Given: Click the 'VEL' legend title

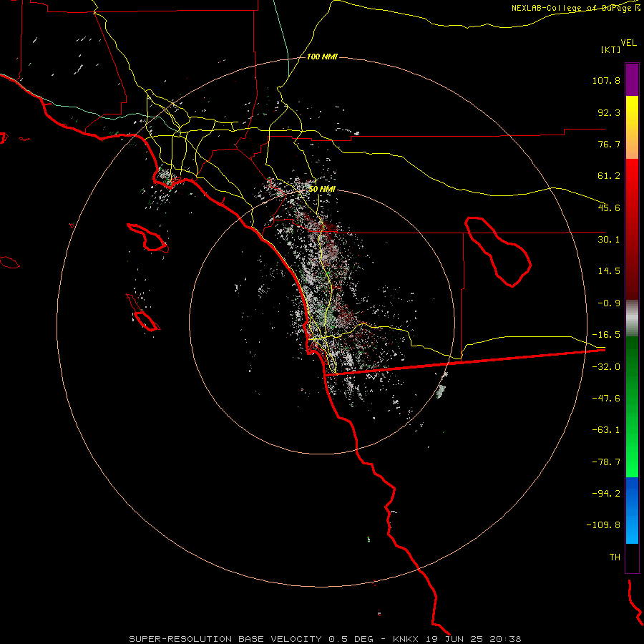Looking at the screenshot, I should coord(628,43).
